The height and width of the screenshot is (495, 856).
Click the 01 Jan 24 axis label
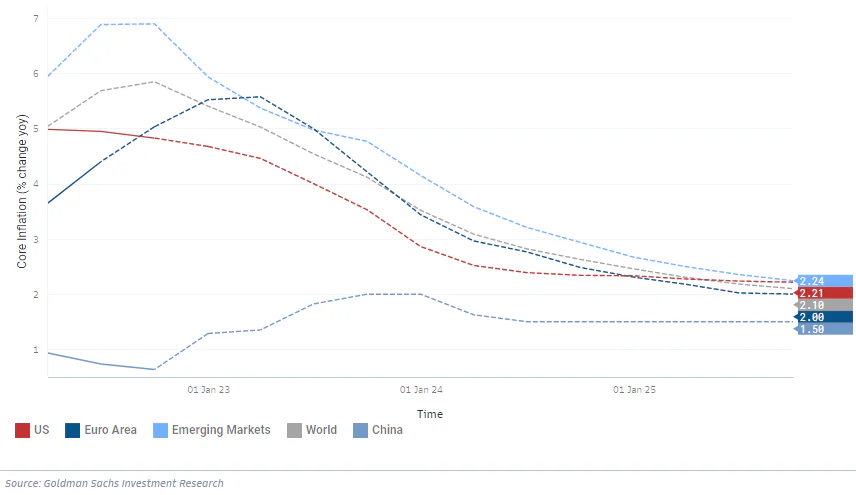tap(421, 390)
